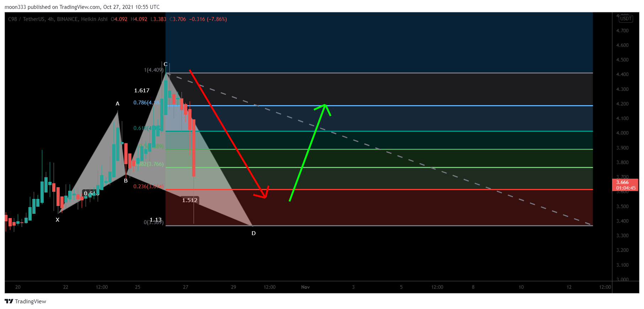This screenshot has height=309, width=644.
Task: Click the date 10 on the time axis
Action: click(521, 287)
